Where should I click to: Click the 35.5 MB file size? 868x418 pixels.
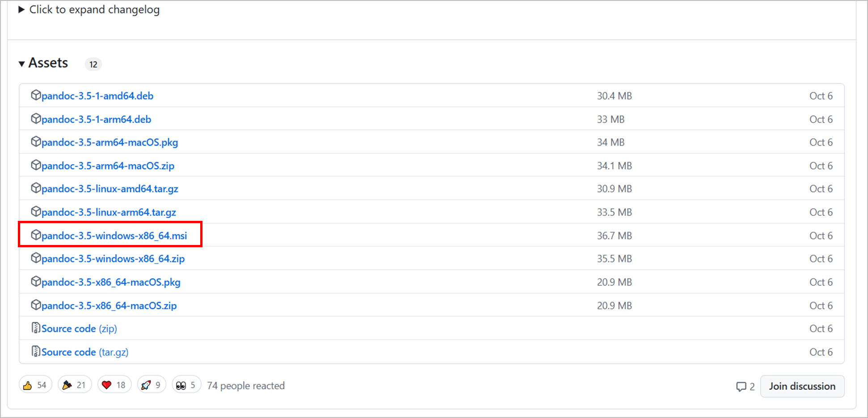pos(615,259)
